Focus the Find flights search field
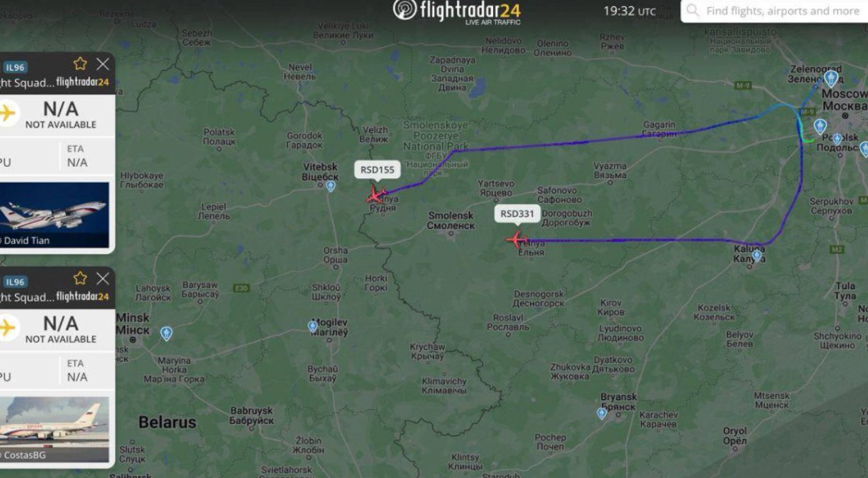The image size is (868, 478). (774, 11)
